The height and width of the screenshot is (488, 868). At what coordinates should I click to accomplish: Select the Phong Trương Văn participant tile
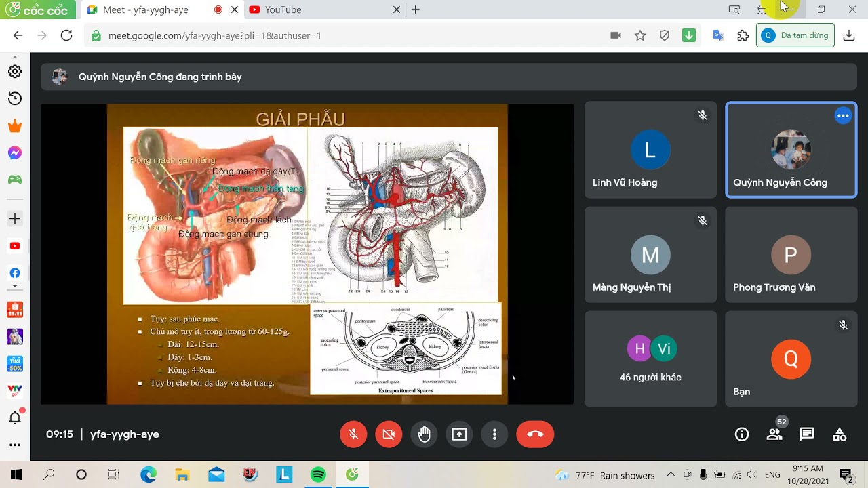click(791, 255)
